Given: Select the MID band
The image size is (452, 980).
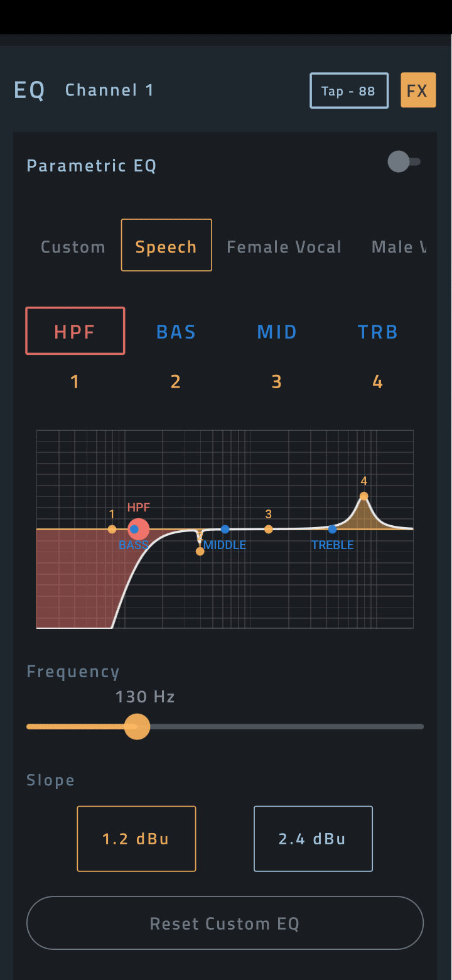Looking at the screenshot, I should pos(277,332).
